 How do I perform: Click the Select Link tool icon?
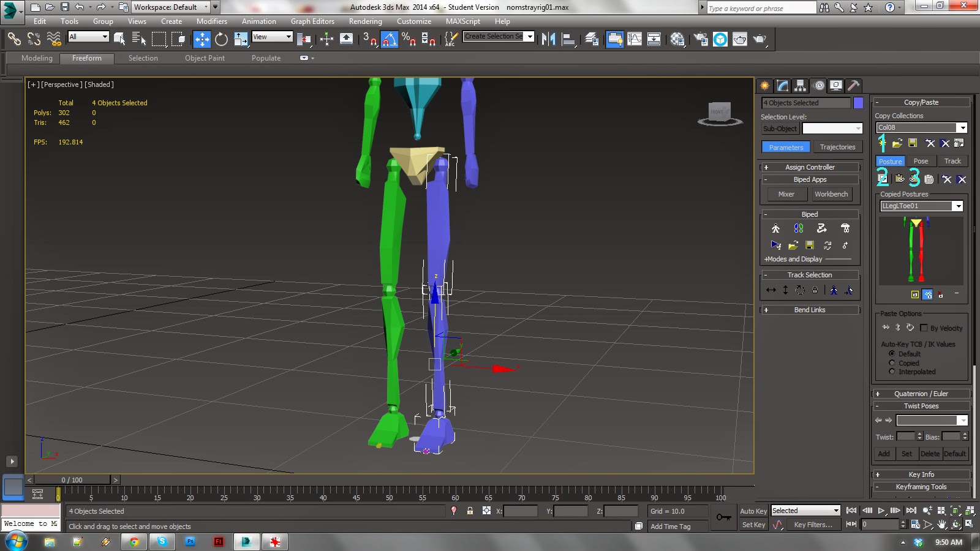(14, 39)
